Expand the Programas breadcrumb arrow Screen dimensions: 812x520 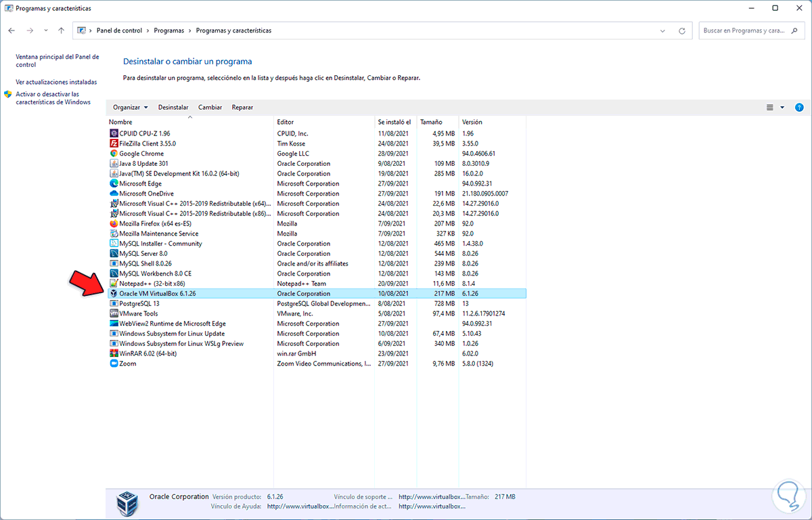point(190,30)
